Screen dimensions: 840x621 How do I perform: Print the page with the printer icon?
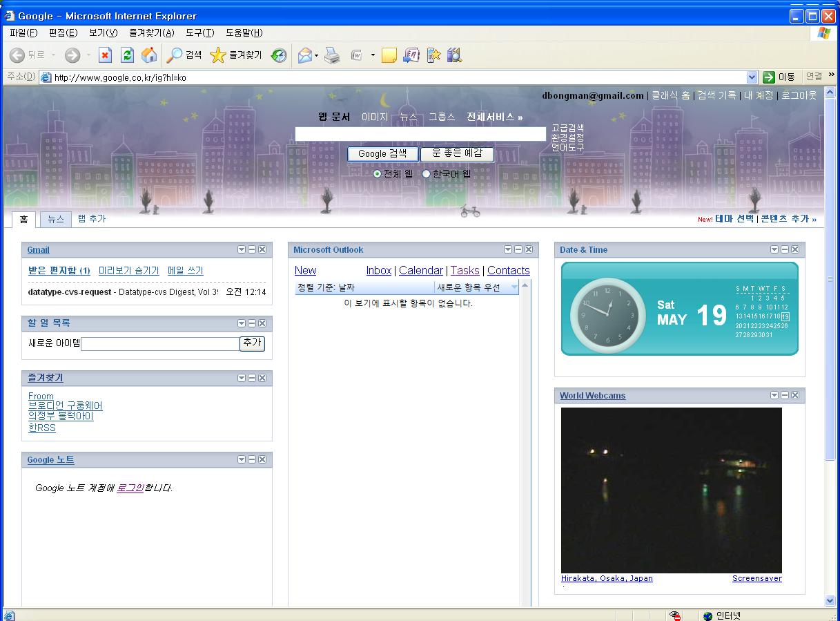(333, 55)
